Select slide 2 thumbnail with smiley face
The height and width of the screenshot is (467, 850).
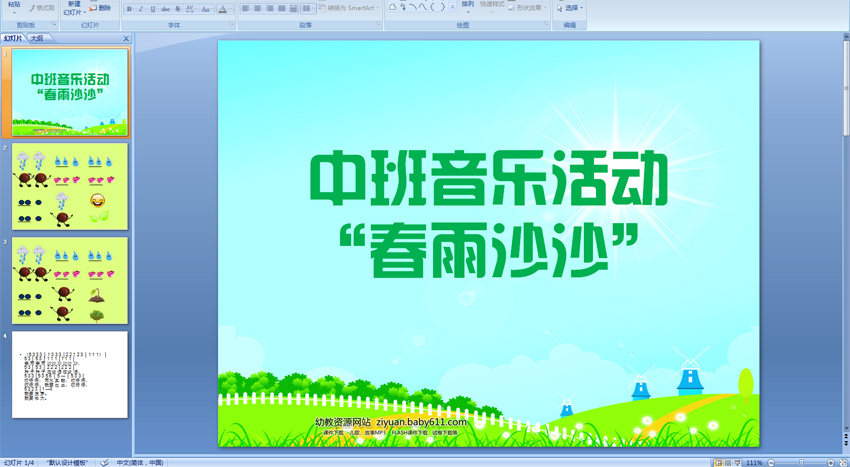point(70,187)
